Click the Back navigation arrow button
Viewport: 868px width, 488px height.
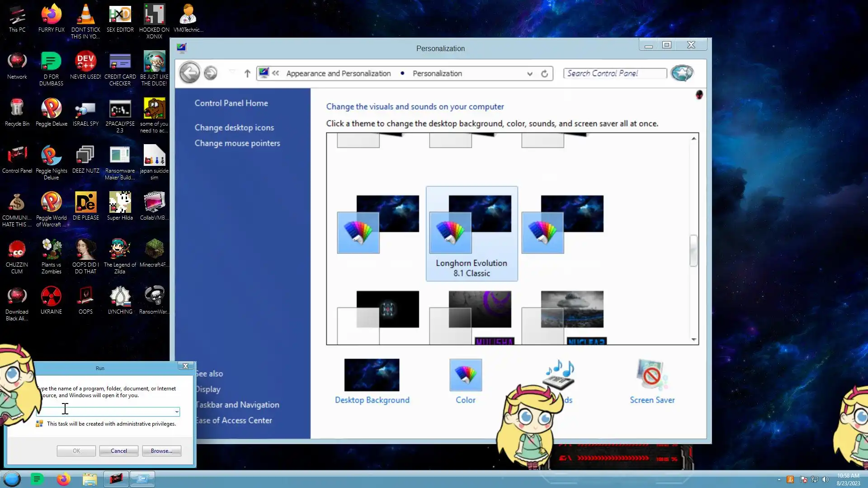point(189,73)
